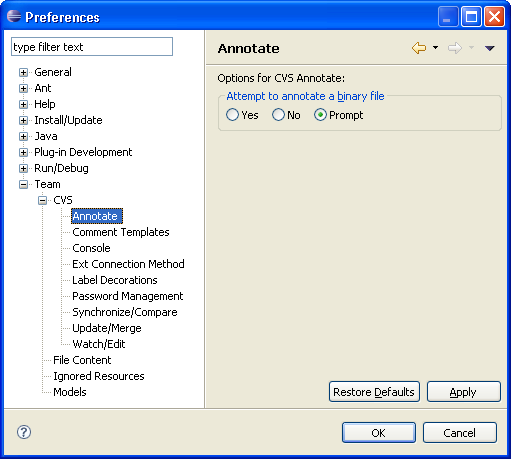511x459 pixels.
Task: Open the view menu triangle in Annotate header
Action: coord(489,48)
